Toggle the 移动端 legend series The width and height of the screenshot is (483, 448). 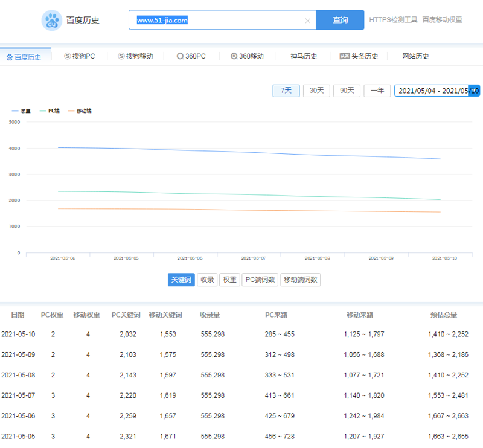point(80,111)
